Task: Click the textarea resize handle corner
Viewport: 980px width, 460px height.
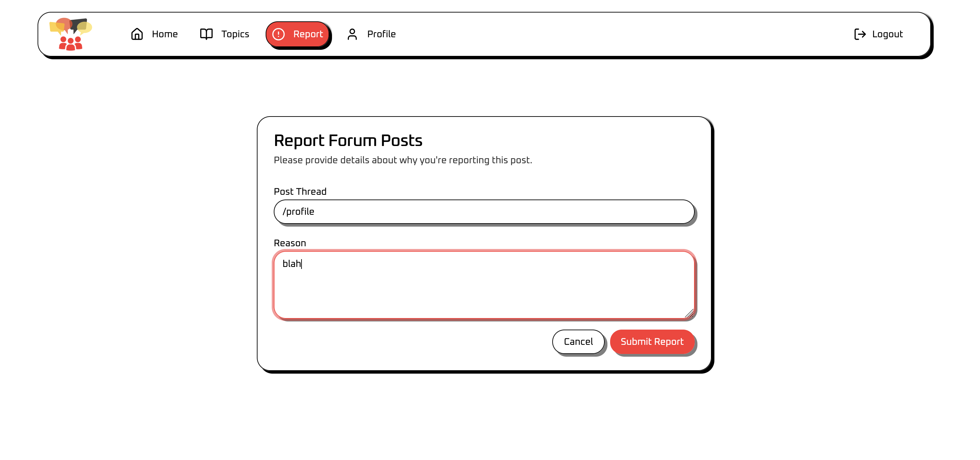Action: tap(689, 313)
